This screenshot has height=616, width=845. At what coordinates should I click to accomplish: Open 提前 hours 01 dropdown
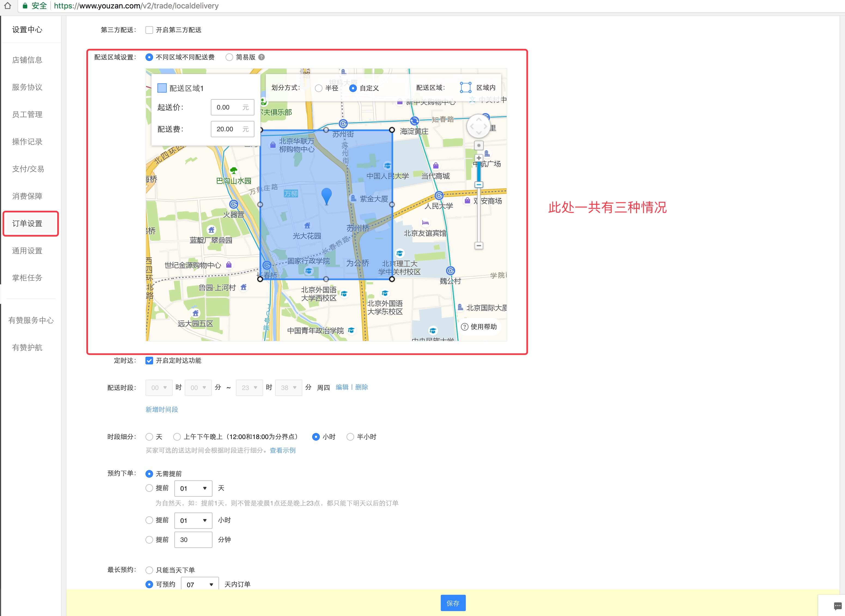(193, 520)
